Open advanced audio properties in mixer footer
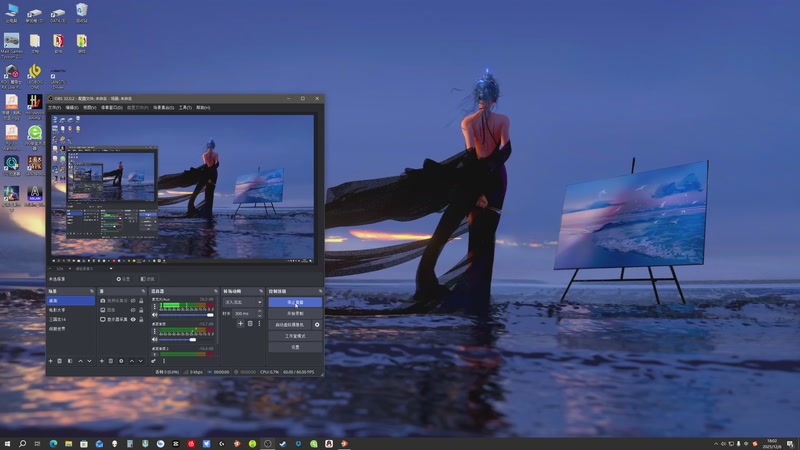The image size is (800, 450). [154, 361]
